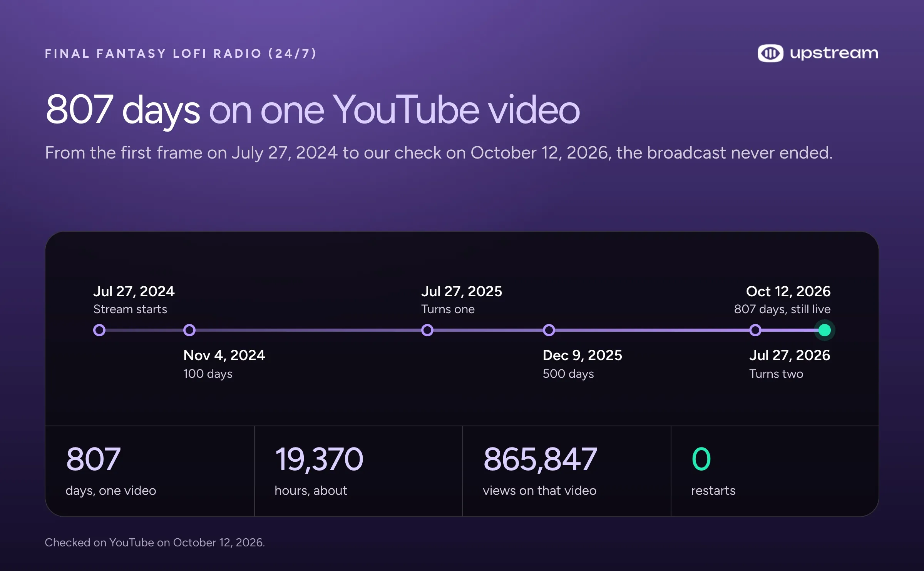924x571 pixels.
Task: Click the 807 stat number
Action: click(x=93, y=459)
